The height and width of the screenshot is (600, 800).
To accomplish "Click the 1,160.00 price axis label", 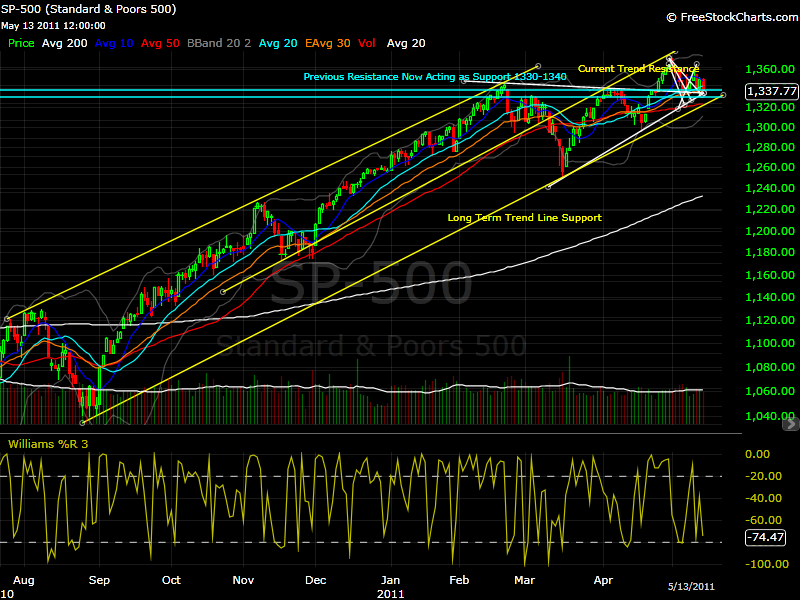I will [x=770, y=275].
